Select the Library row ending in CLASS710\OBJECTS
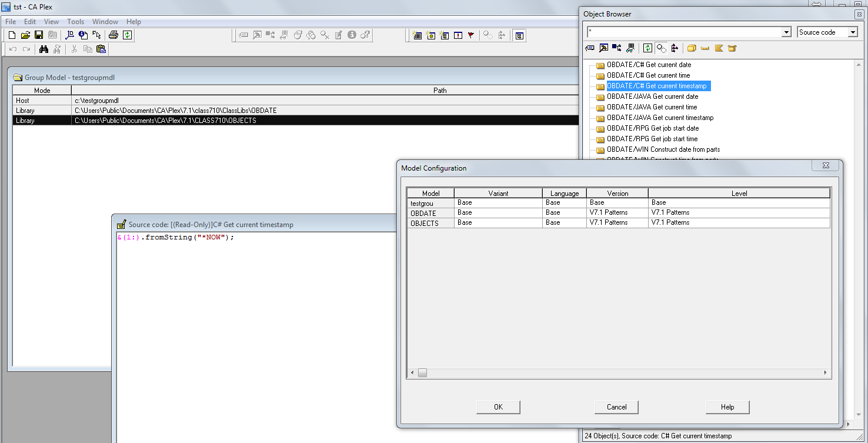Image resolution: width=868 pixels, height=443 pixels. pyautogui.click(x=296, y=121)
